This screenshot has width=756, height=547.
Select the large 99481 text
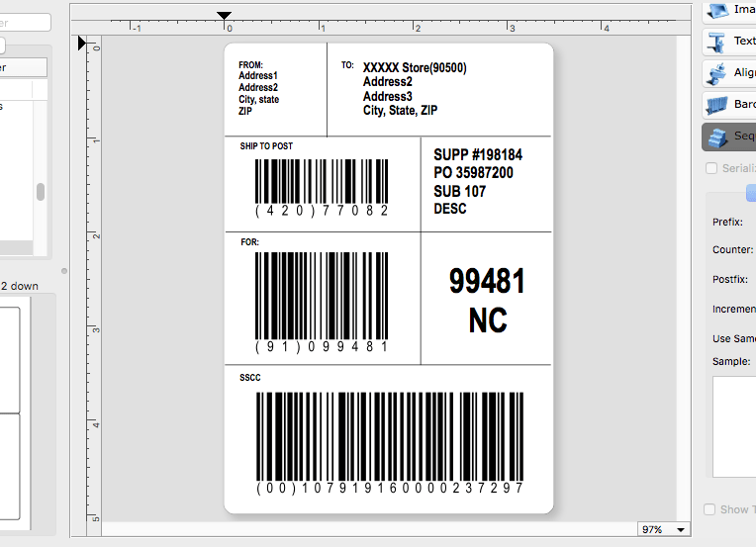coord(487,281)
